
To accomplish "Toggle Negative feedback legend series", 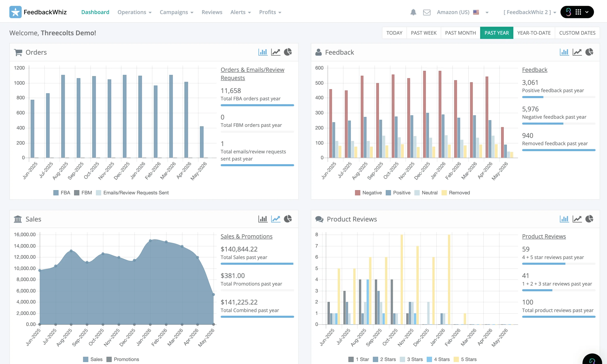I will coord(368,193).
